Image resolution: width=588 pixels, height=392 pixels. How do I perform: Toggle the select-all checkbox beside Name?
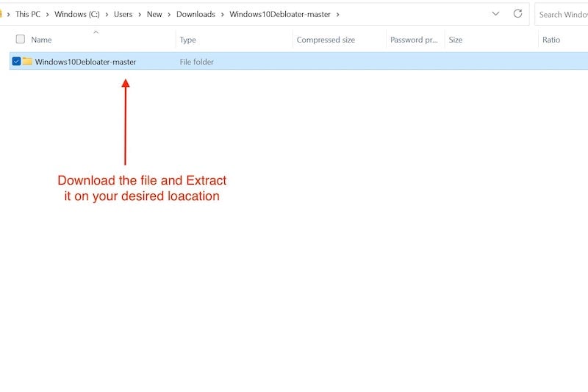click(x=21, y=39)
